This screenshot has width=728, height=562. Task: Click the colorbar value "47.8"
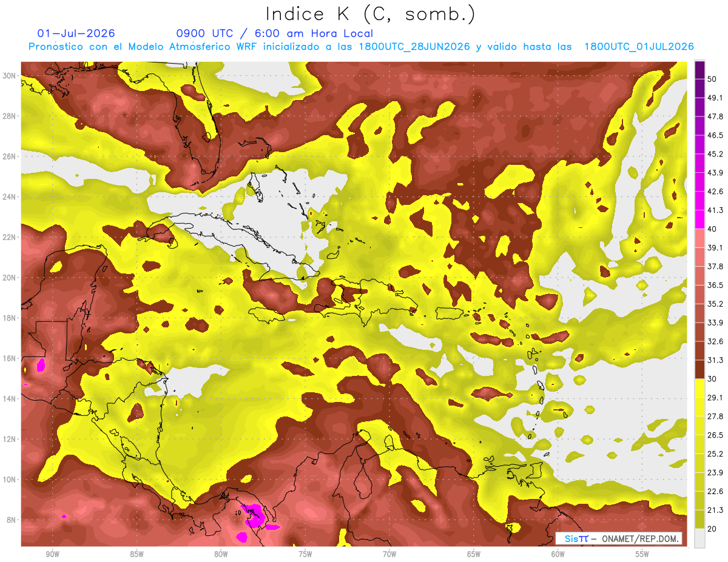point(715,116)
